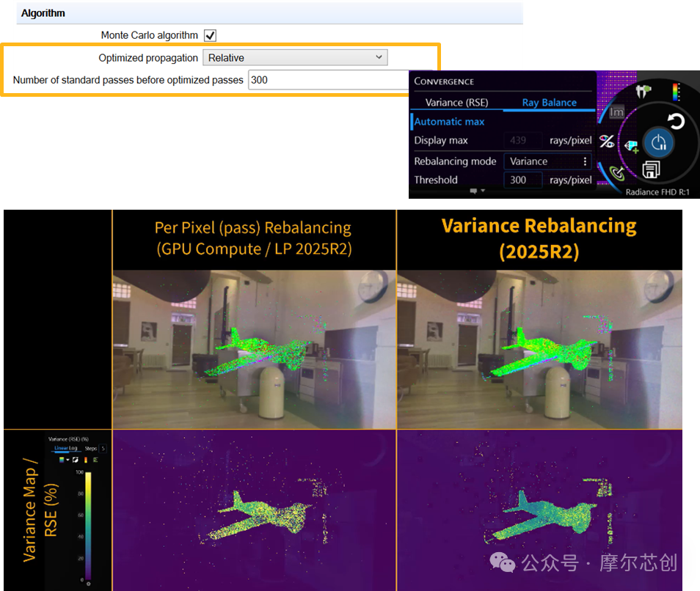Click the Convergence panel title
The image size is (700, 591).
click(x=444, y=81)
